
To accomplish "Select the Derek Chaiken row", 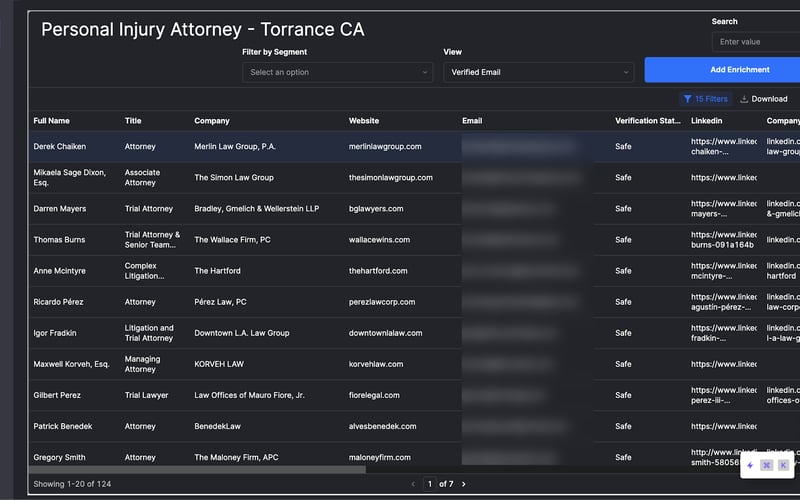I will 59,146.
